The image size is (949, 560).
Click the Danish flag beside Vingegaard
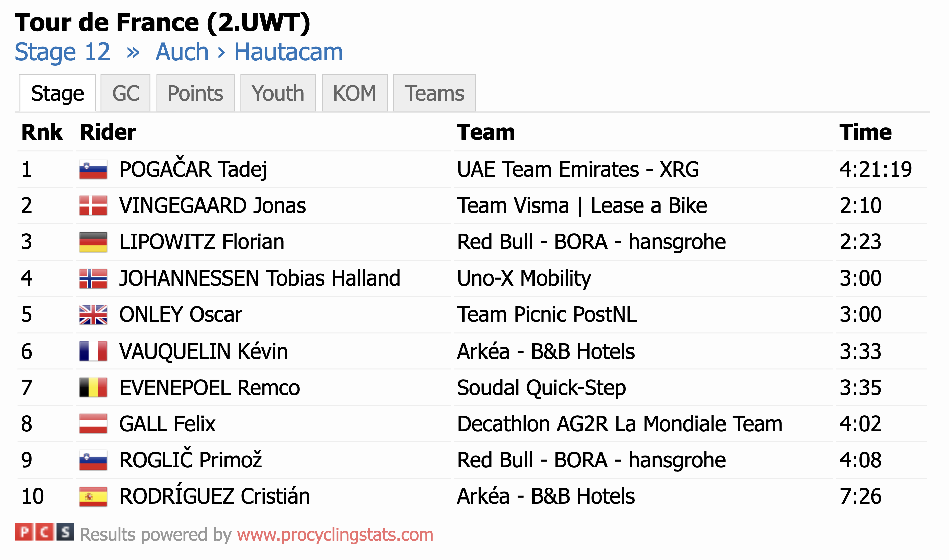pyautogui.click(x=93, y=206)
